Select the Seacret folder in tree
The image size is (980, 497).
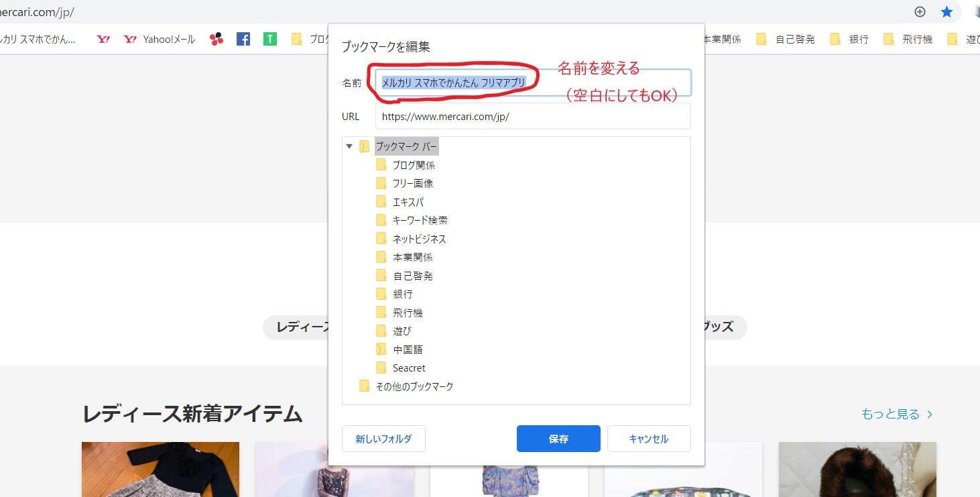(x=408, y=368)
